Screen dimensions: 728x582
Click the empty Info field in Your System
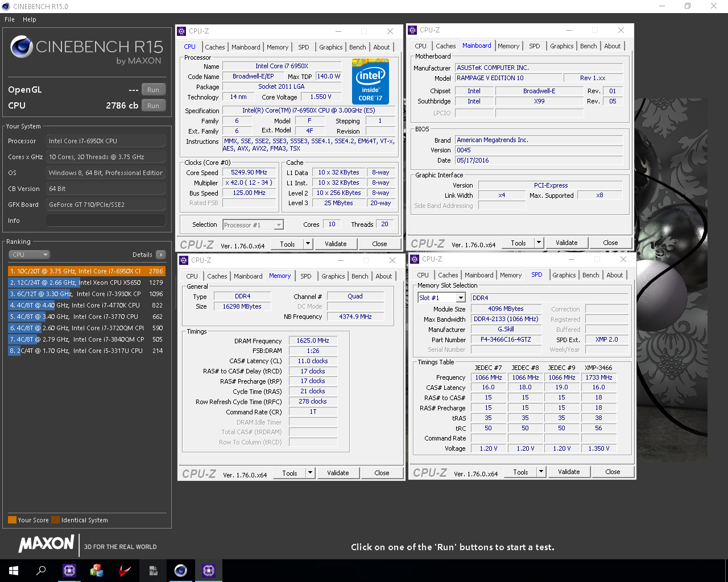pos(106,221)
